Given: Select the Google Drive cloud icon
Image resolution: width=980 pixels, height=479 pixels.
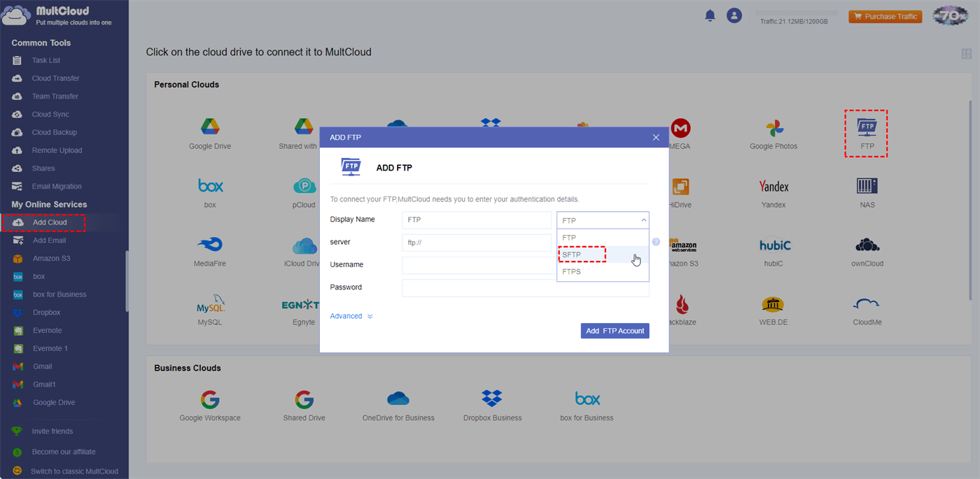Looking at the screenshot, I should pos(210,127).
